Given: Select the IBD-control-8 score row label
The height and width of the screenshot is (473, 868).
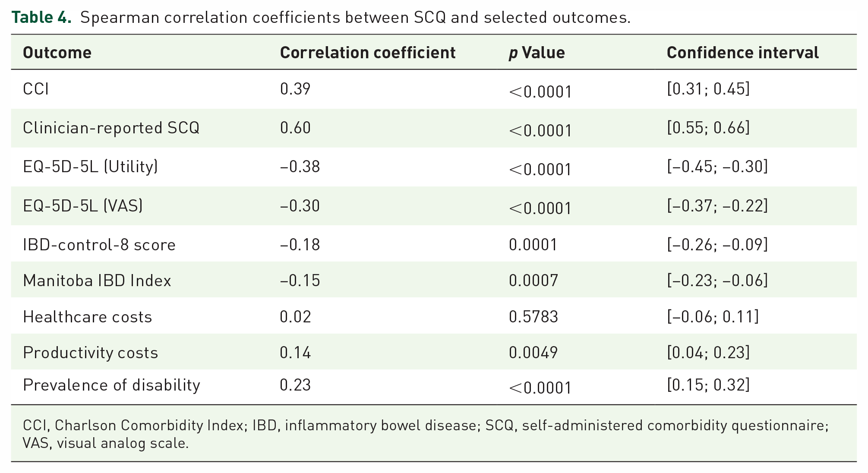Looking at the screenshot, I should pyautogui.click(x=99, y=245).
